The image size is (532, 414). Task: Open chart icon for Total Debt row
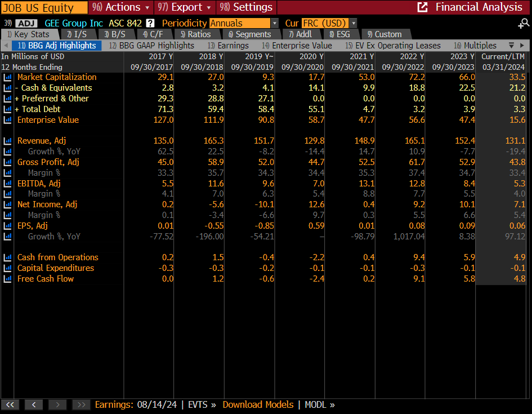(x=7, y=109)
